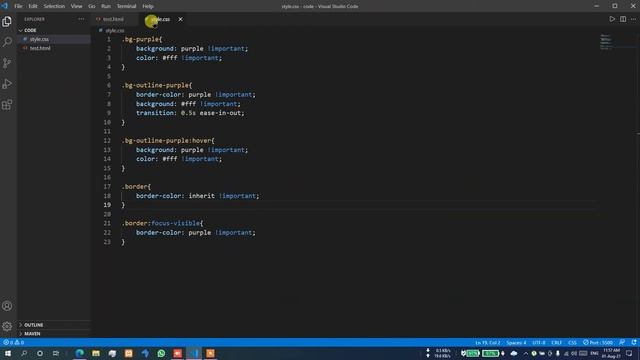The width and height of the screenshot is (640, 360).
Task: Open the Extensions view
Action: [x=7, y=104]
